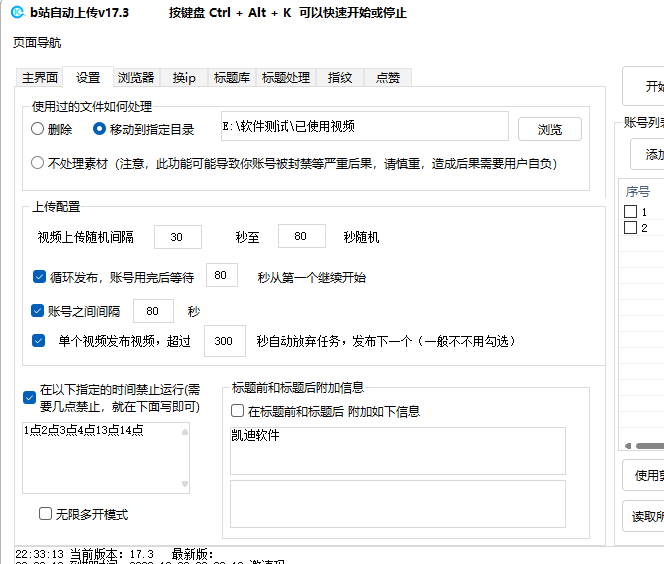Open the 标题库 tab
Screen dimensions: 664x564
(x=232, y=77)
